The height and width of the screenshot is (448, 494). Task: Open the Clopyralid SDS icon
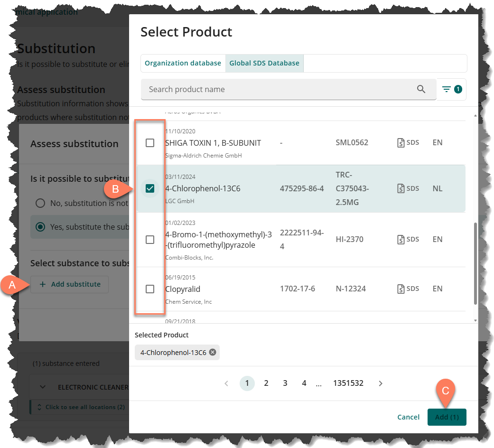(x=408, y=289)
